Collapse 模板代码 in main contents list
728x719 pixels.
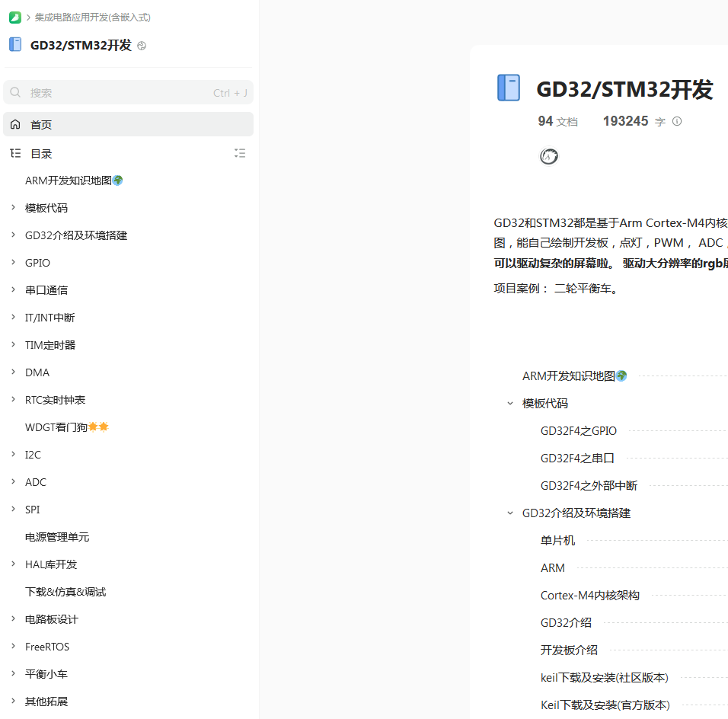[x=510, y=403]
